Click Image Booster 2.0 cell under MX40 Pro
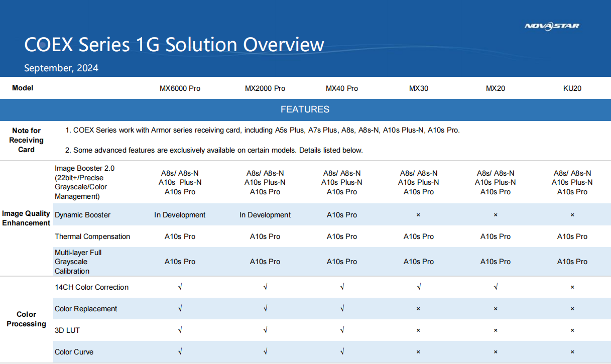The width and height of the screenshot is (611, 364). coord(342,182)
